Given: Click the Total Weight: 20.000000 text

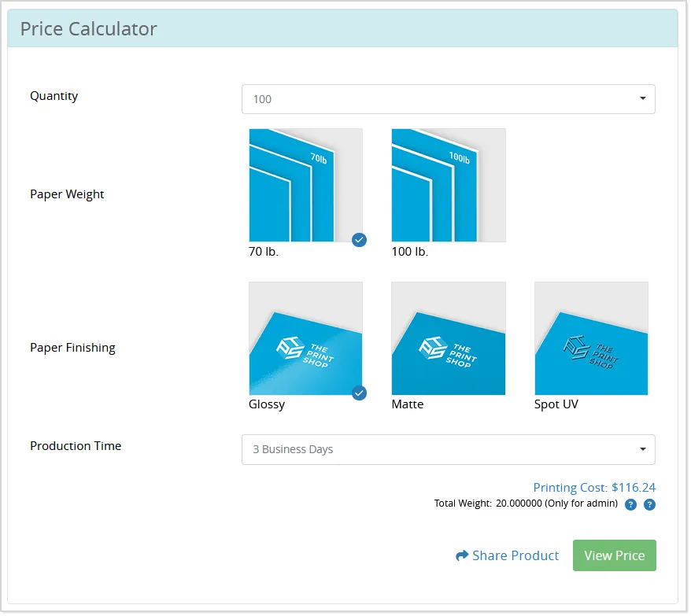Looking at the screenshot, I should pyautogui.click(x=489, y=504).
